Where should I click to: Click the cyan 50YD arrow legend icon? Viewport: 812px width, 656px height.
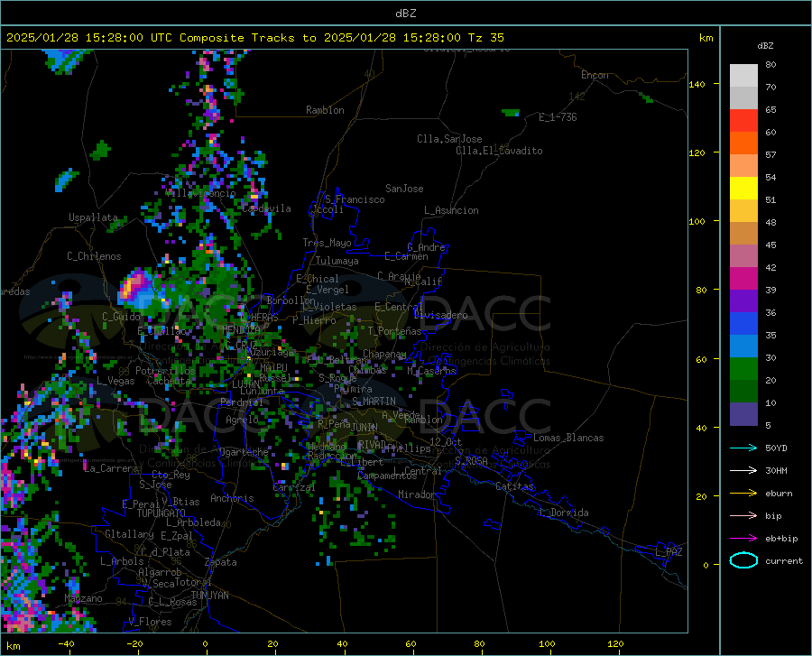(743, 448)
